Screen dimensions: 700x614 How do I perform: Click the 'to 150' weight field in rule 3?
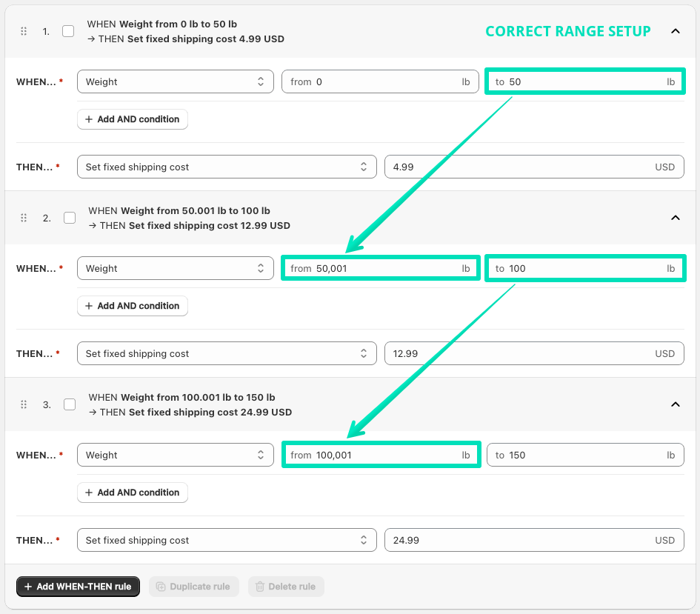(x=585, y=455)
